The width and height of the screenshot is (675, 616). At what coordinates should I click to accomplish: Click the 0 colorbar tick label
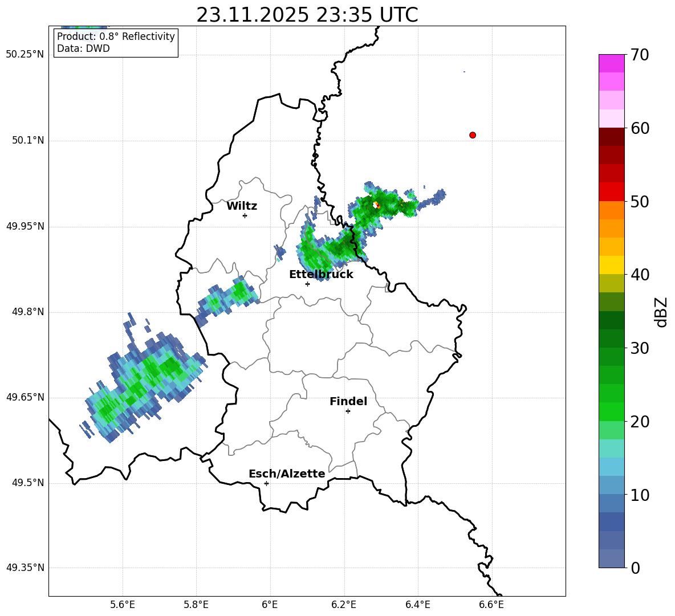(635, 568)
